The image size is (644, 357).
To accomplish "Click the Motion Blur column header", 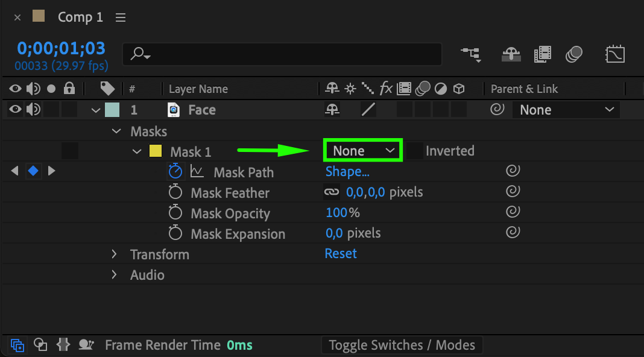I will [x=423, y=88].
